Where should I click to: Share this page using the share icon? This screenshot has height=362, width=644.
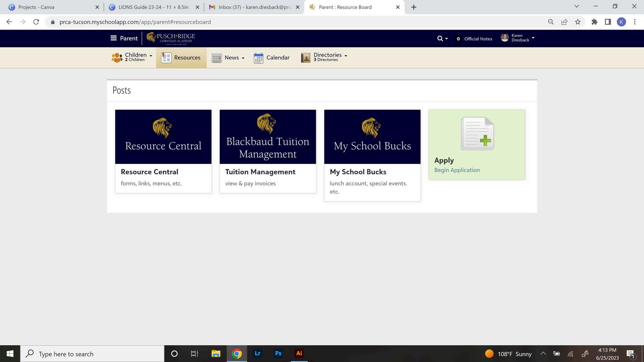click(564, 22)
